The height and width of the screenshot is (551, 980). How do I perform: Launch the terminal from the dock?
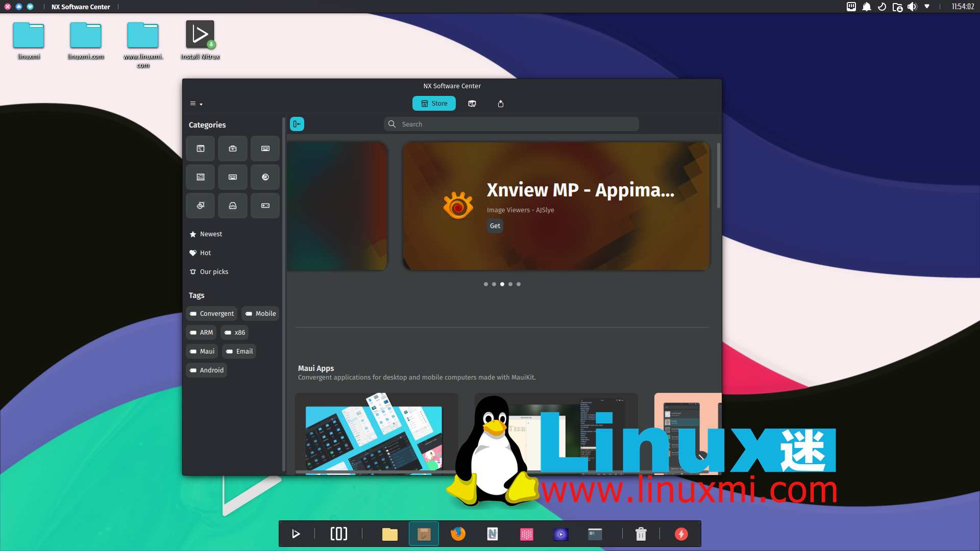point(595,534)
